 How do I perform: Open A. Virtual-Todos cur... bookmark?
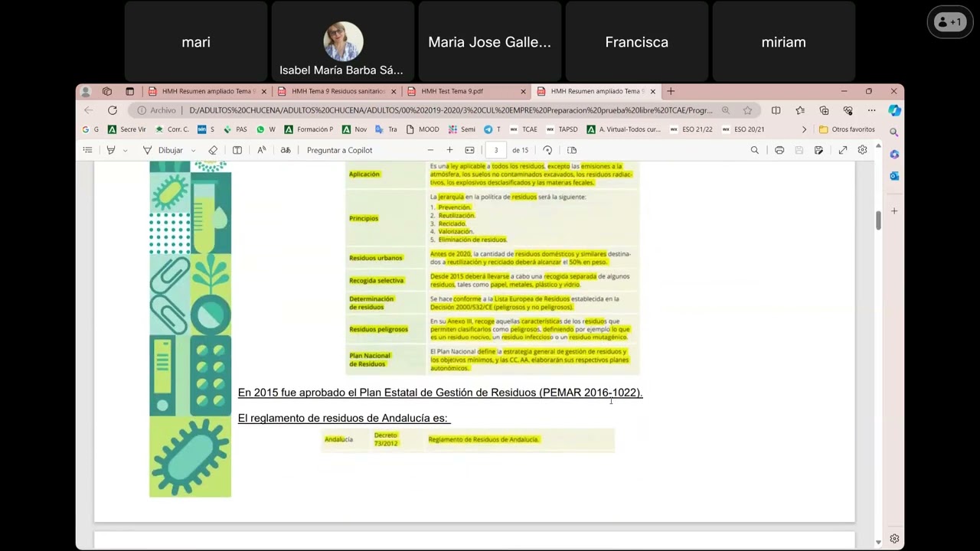(x=623, y=129)
